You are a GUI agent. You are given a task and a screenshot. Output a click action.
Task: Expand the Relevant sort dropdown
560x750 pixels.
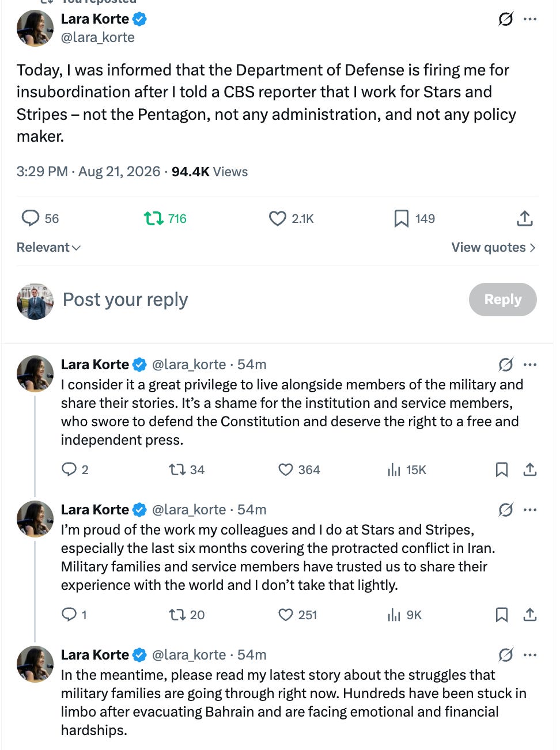pyautogui.click(x=48, y=247)
